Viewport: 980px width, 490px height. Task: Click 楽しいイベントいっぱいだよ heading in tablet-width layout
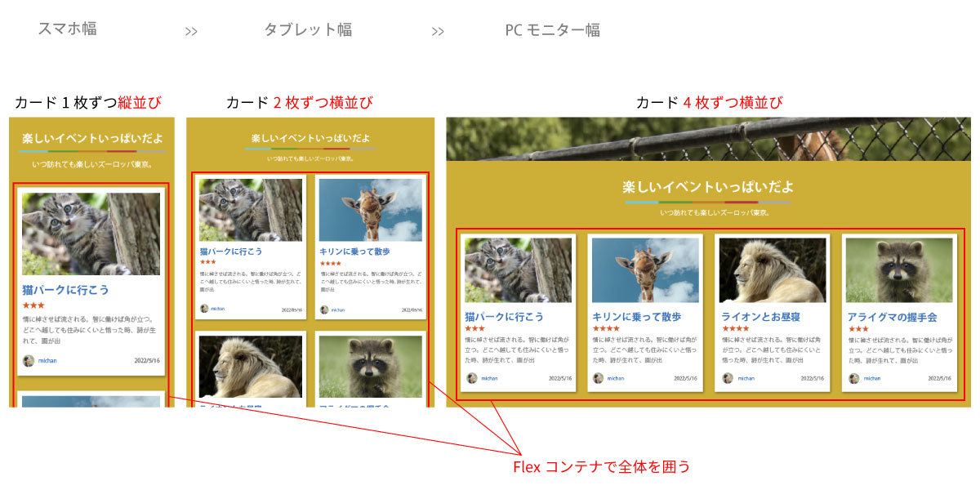point(310,138)
